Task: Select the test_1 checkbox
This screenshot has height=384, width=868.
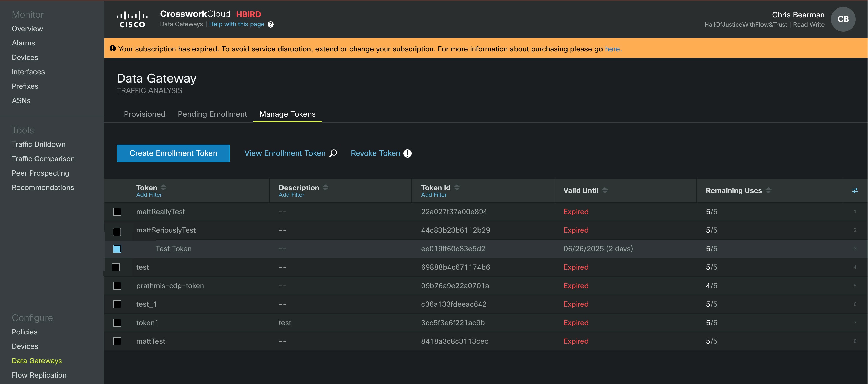Action: [x=117, y=304]
